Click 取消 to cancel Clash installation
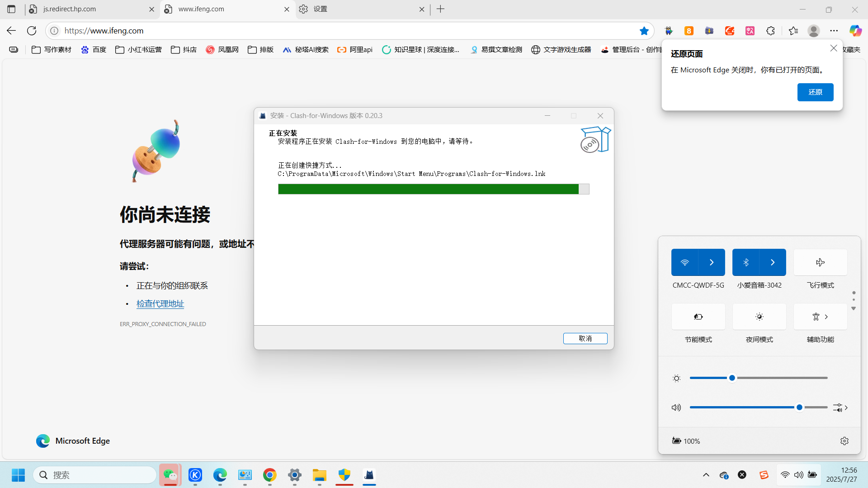The height and width of the screenshot is (488, 868). point(585,338)
